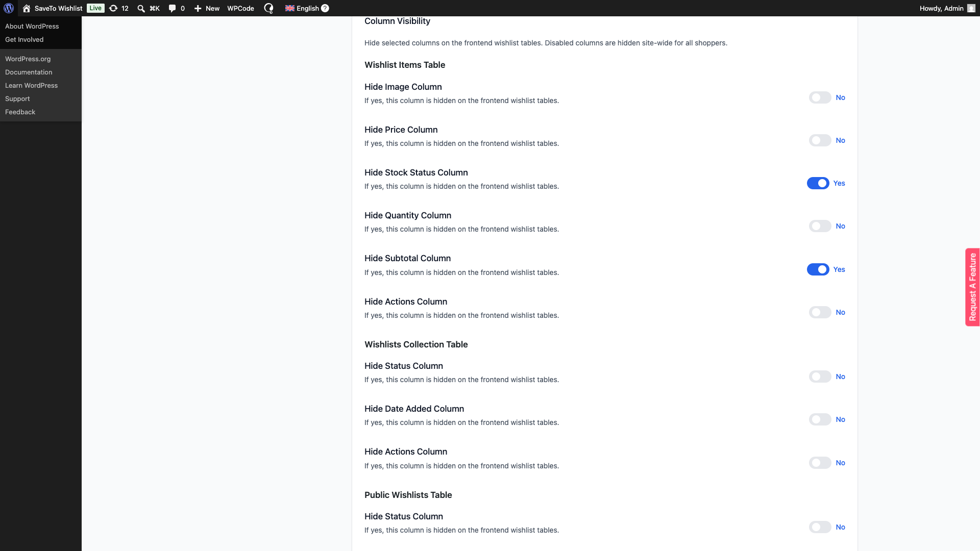
Task: Disable Hide Stock Status Column switch
Action: coord(818,183)
